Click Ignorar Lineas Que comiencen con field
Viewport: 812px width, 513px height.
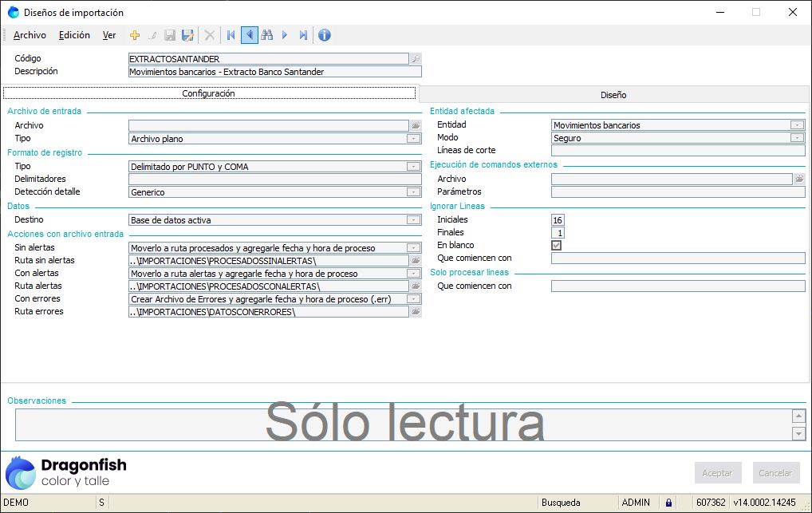678,258
